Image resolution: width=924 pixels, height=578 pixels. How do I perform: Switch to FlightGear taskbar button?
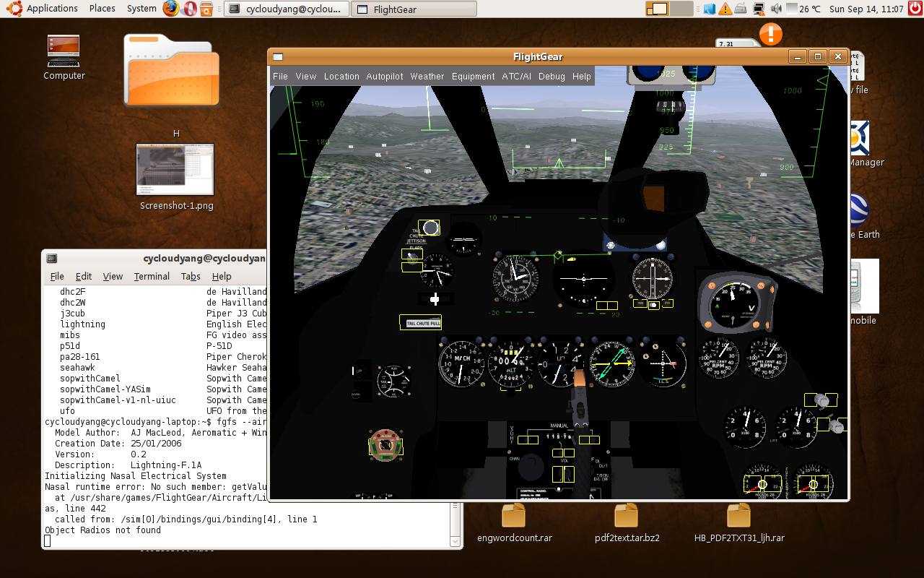coord(414,9)
